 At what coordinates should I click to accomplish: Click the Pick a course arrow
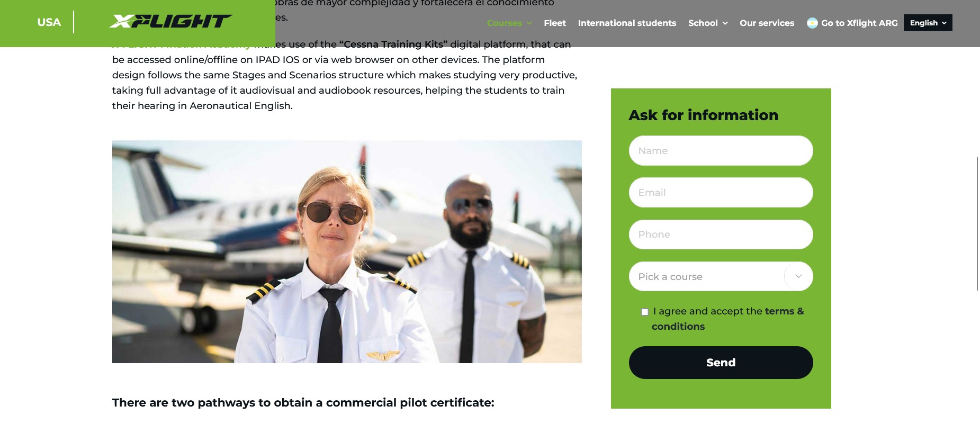tap(798, 276)
